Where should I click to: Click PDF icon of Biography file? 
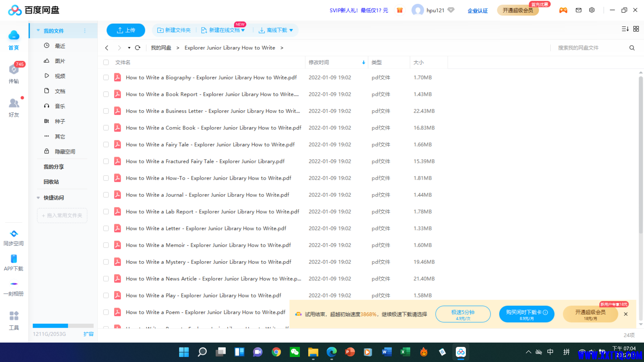coord(117,77)
